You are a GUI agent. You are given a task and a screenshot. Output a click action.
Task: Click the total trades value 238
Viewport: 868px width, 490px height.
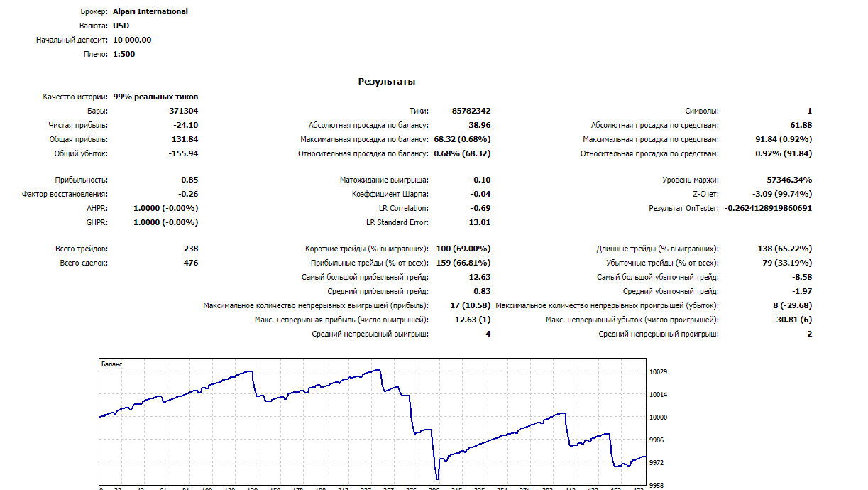(x=191, y=249)
